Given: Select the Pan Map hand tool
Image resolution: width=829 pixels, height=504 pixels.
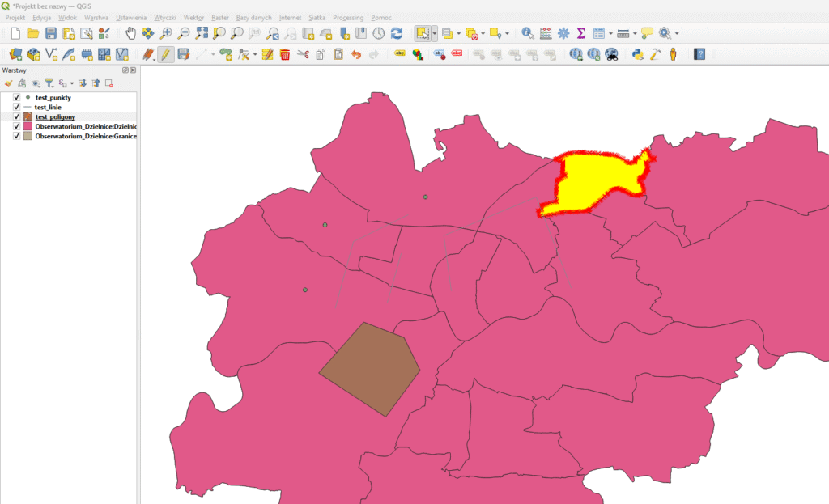Looking at the screenshot, I should tap(130, 33).
